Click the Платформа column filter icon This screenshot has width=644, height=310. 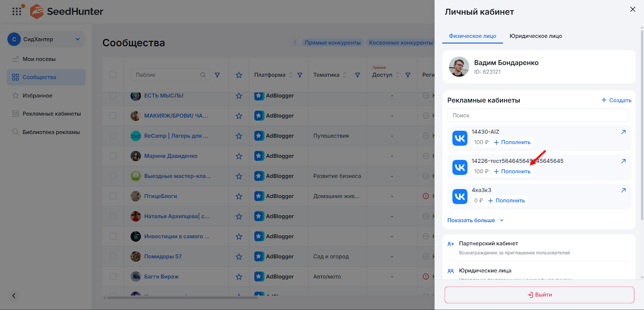pyautogui.click(x=299, y=75)
